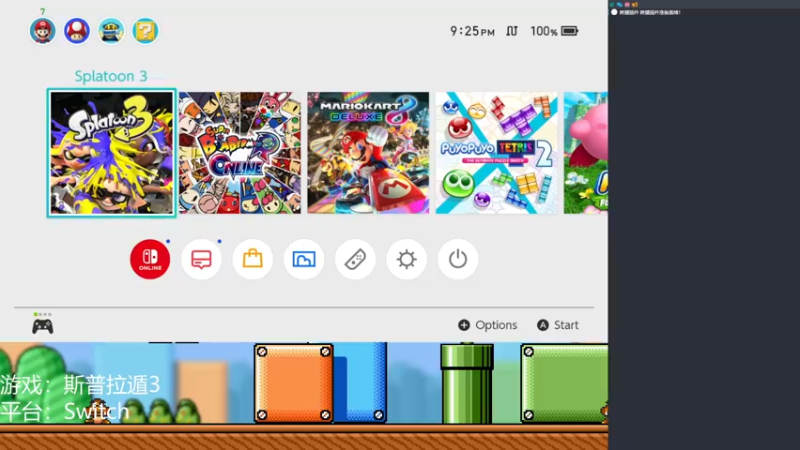Screen dimensions: 800x450
Task: Open Nintendo Switch Online
Action: click(150, 259)
